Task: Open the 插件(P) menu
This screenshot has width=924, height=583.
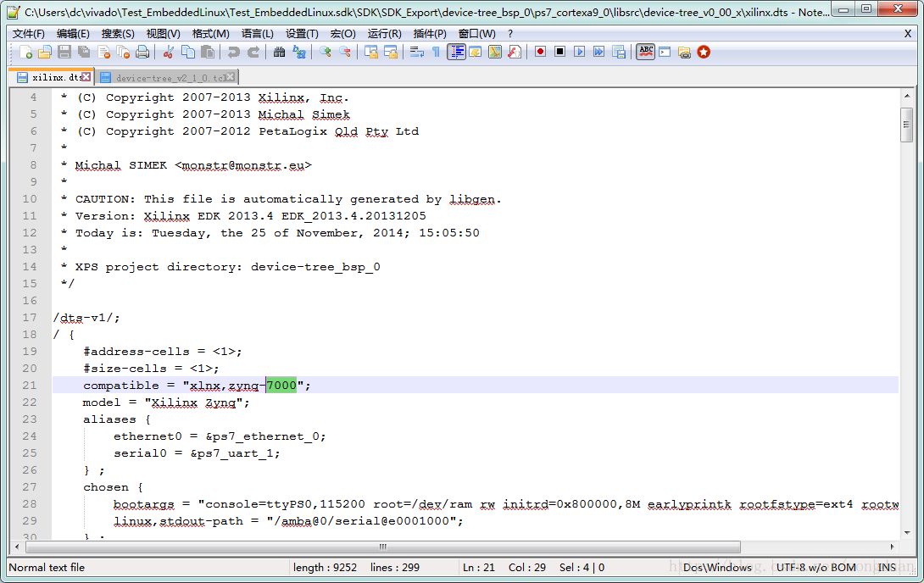Action: [430, 34]
